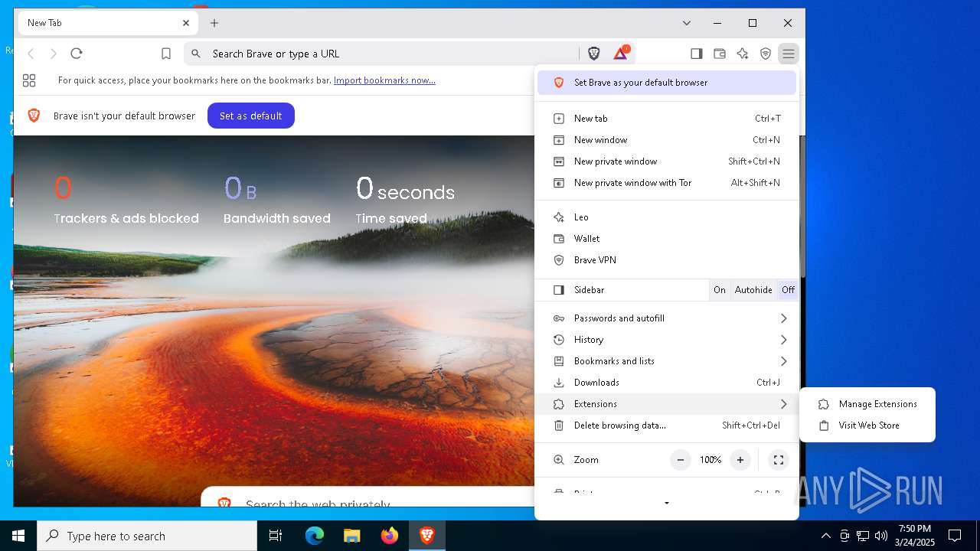Click Bandwidth saved stat

tap(277, 200)
